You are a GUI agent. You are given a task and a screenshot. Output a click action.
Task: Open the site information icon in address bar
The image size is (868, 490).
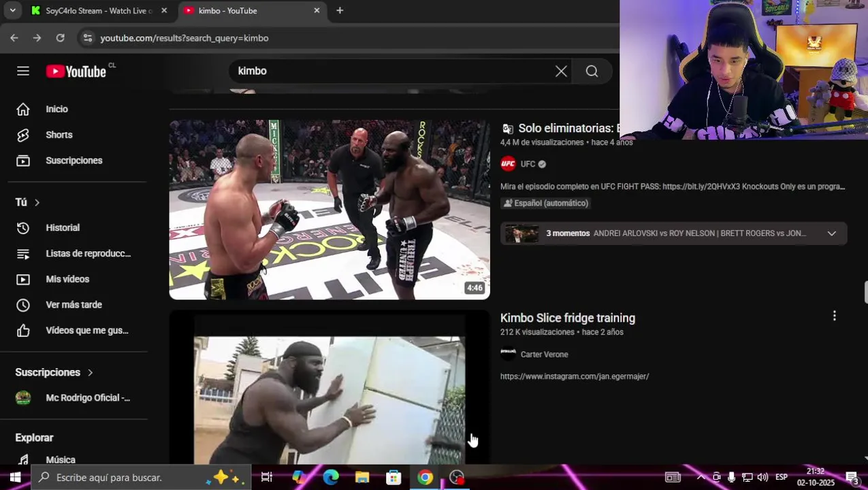[87, 38]
